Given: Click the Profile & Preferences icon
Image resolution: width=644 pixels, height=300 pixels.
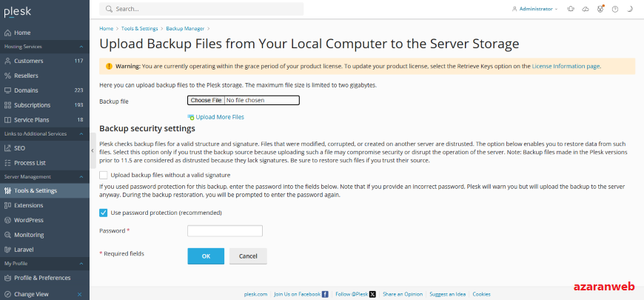Looking at the screenshot, I should tap(7, 278).
